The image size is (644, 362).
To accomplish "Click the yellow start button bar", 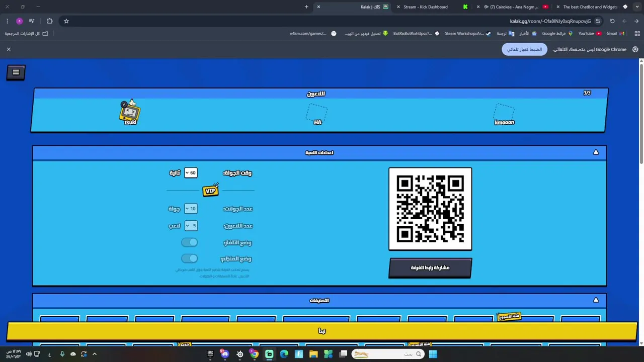I will (322, 331).
